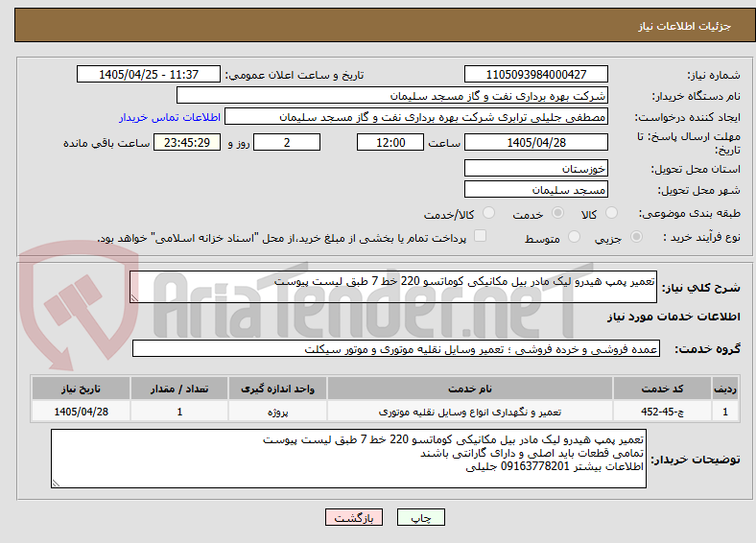Click the طبقه بندی موضوعی label
756x543 pixels.
click(x=690, y=213)
